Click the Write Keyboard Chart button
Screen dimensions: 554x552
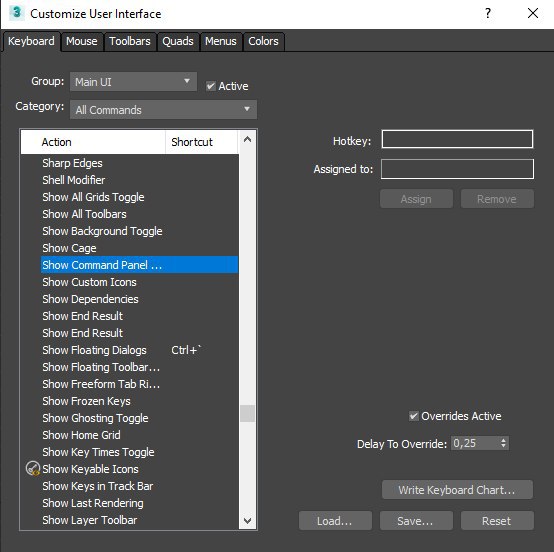coord(457,490)
